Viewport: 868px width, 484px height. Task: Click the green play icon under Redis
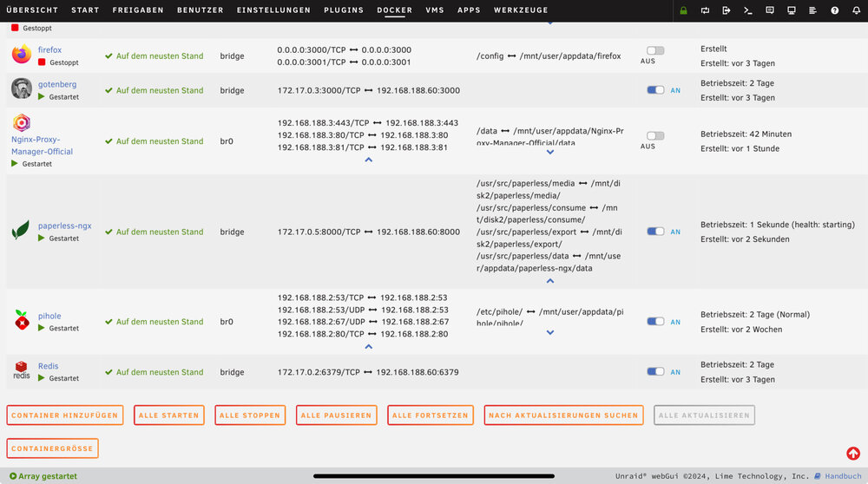42,378
